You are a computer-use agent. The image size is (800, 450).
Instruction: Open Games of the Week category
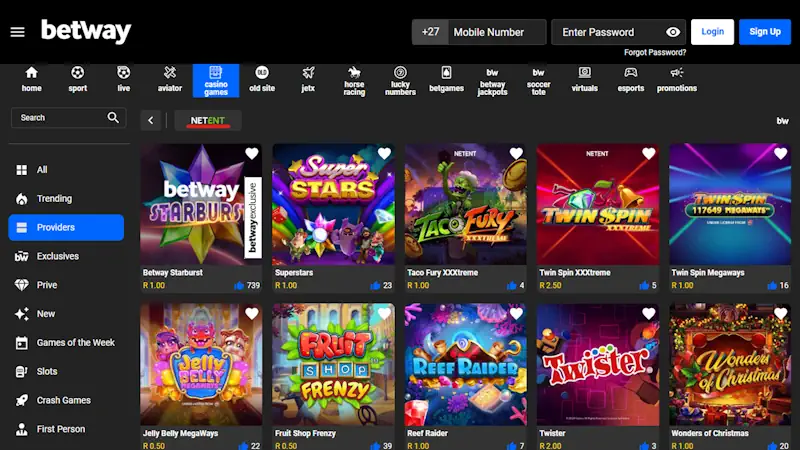(66, 343)
